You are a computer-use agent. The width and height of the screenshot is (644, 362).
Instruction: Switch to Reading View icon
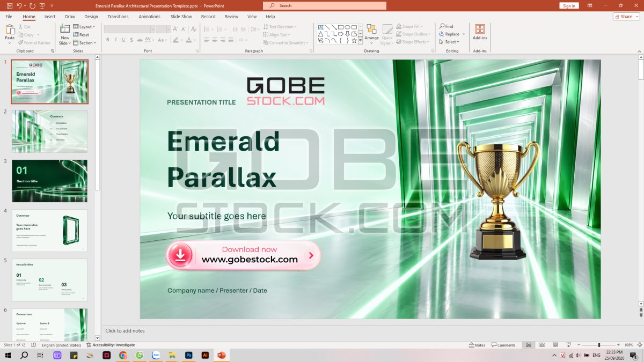pos(554,345)
